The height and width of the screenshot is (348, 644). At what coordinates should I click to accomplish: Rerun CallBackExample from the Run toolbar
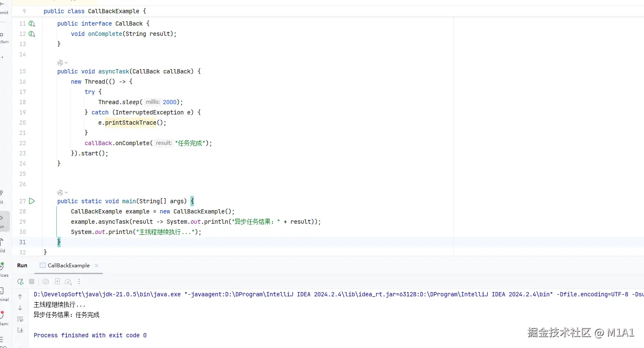20,282
